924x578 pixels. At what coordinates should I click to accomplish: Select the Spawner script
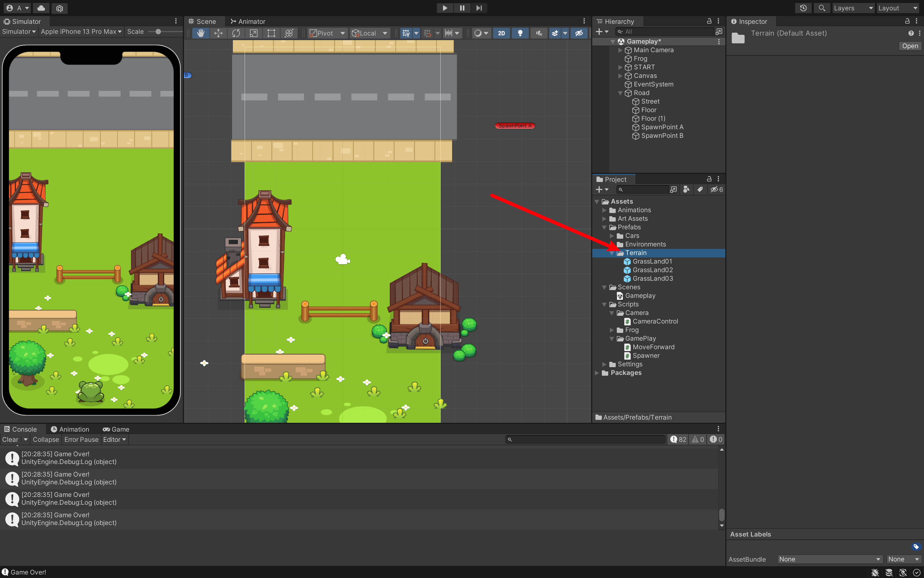tap(646, 356)
